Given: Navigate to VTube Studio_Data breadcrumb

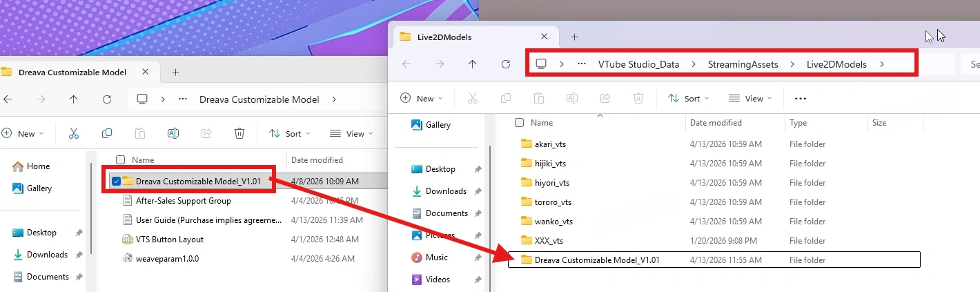Looking at the screenshot, I should (x=638, y=64).
